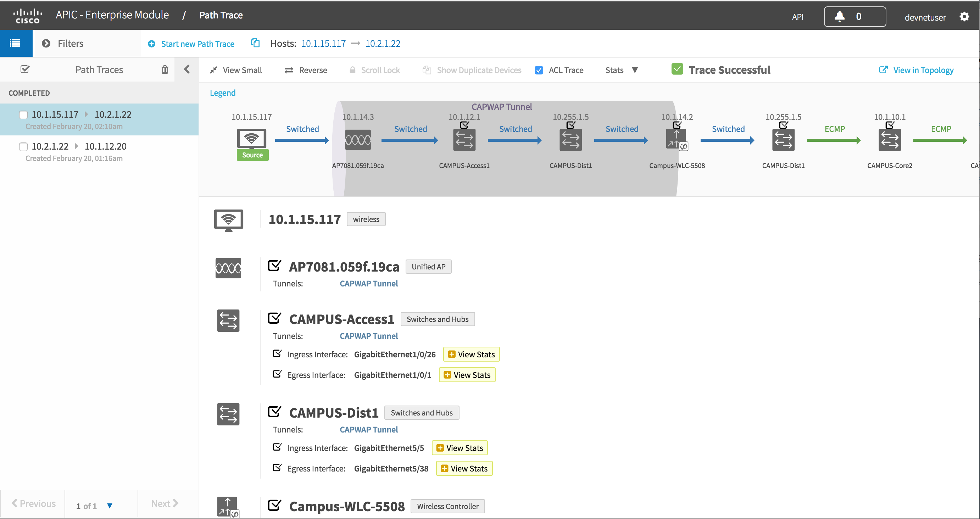The width and height of the screenshot is (980, 519).
Task: Click the large wireless host icon in detail list
Action: tap(228, 220)
